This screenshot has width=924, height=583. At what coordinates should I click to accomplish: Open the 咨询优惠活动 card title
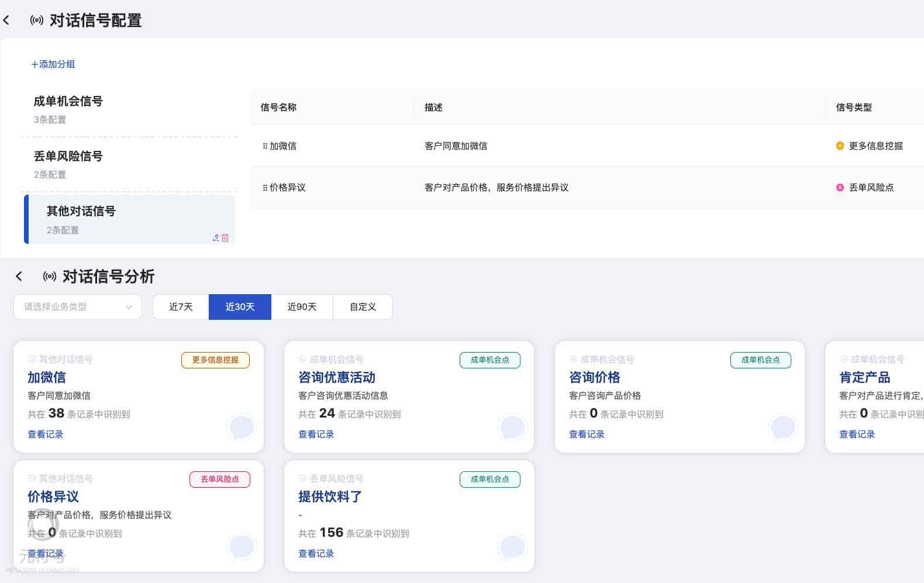click(x=337, y=378)
